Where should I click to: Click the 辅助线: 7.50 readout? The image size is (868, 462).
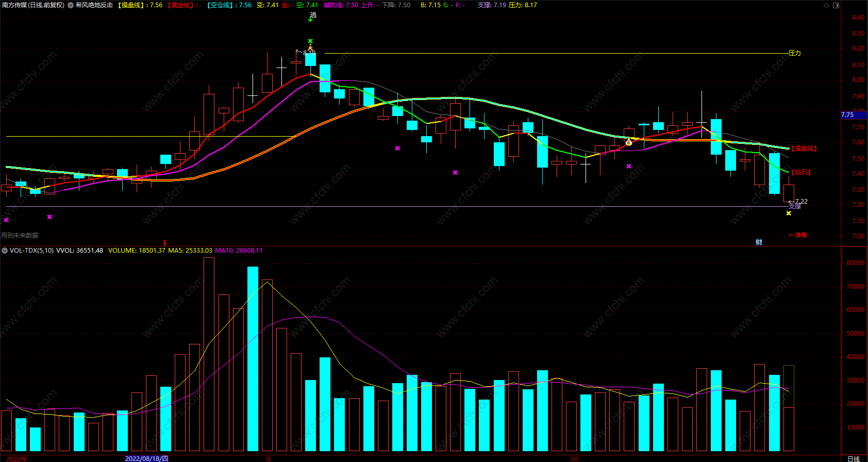[x=341, y=5]
